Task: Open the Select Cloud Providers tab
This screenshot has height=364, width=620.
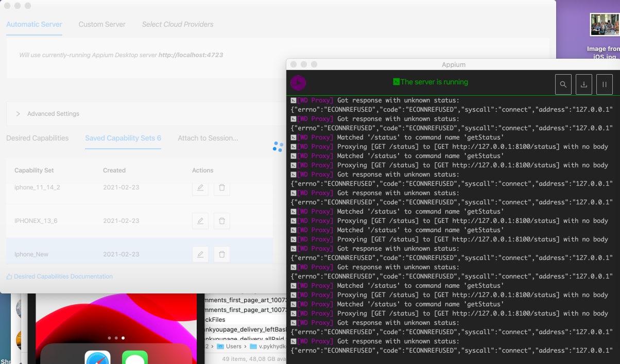Action: point(178,24)
